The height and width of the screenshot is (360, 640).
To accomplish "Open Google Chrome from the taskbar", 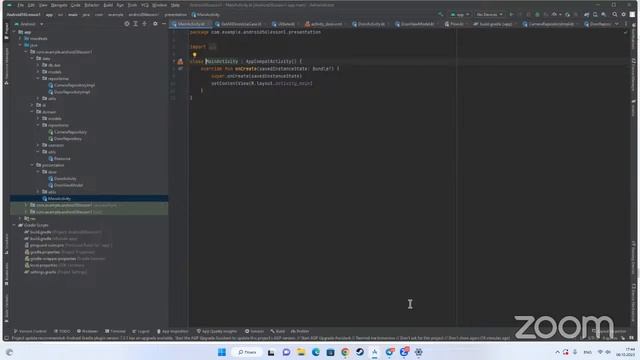I will coord(345,352).
